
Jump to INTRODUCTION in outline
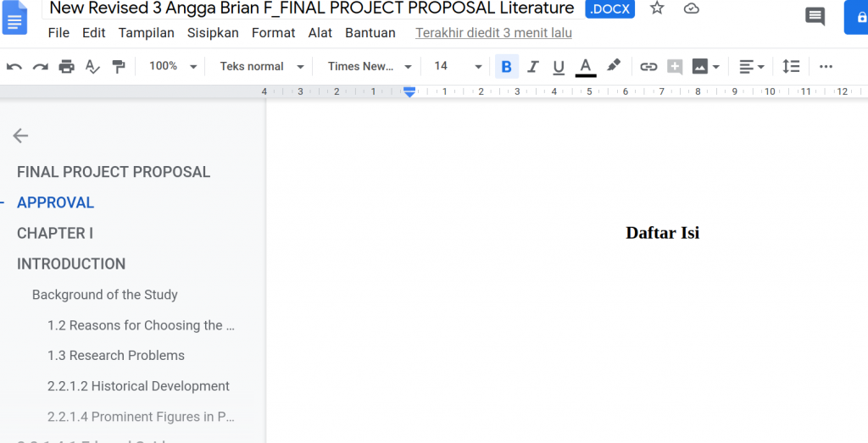click(x=71, y=263)
